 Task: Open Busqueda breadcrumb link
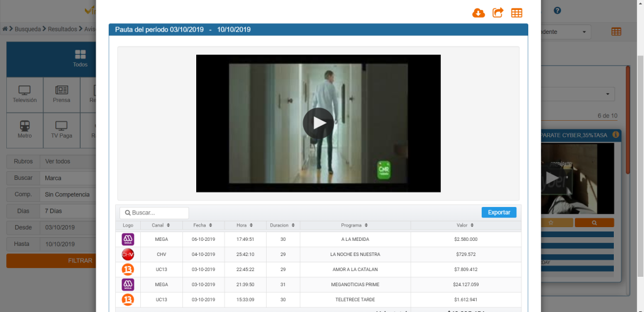[28, 29]
